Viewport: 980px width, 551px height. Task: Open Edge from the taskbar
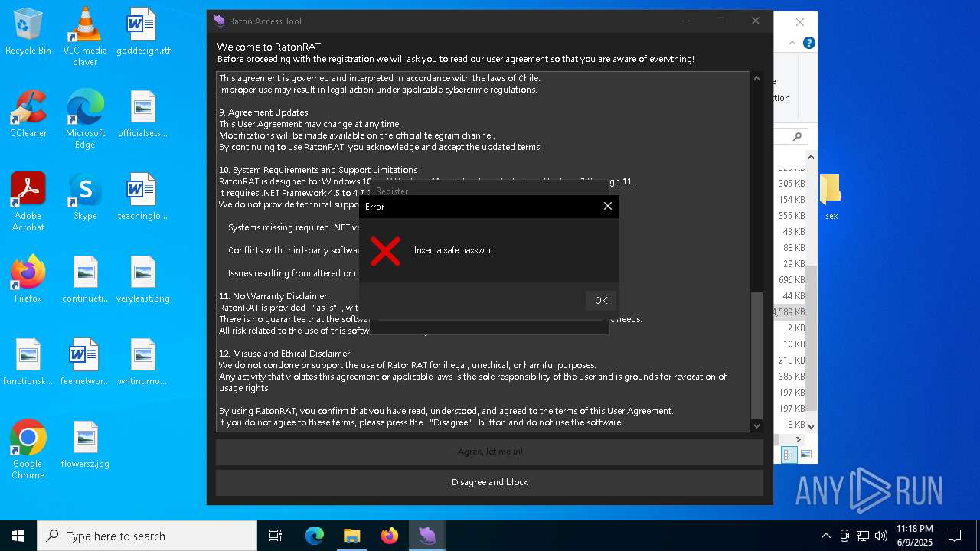pos(315,536)
